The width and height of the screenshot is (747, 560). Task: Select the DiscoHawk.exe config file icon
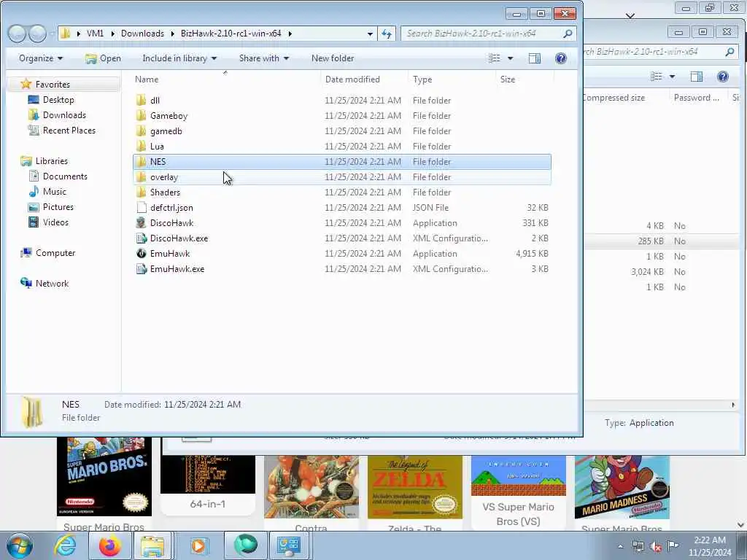coord(141,238)
